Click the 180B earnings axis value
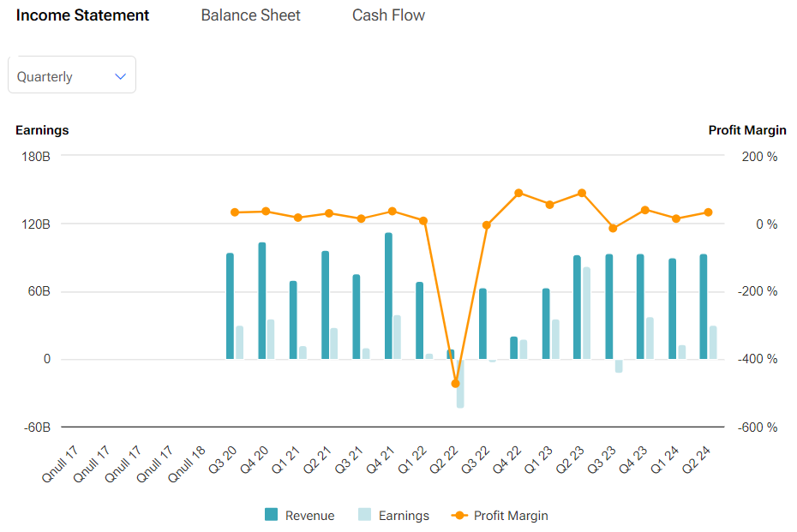 pos(36,157)
